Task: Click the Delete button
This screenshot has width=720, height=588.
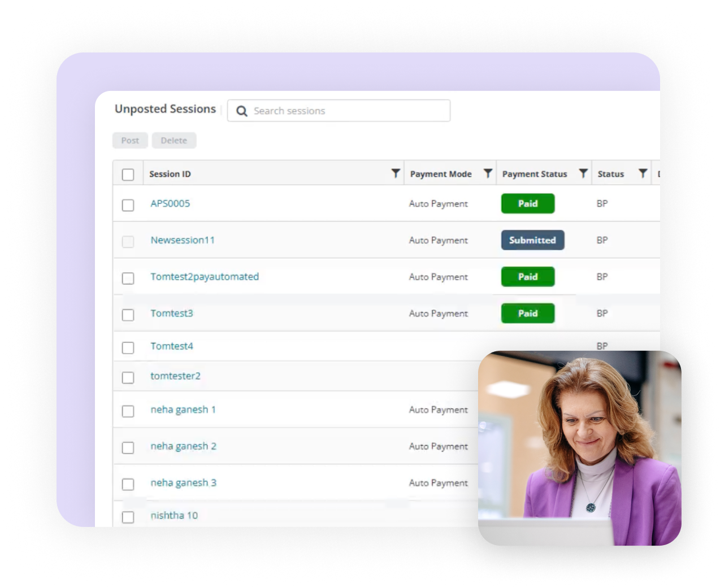Action: click(174, 140)
